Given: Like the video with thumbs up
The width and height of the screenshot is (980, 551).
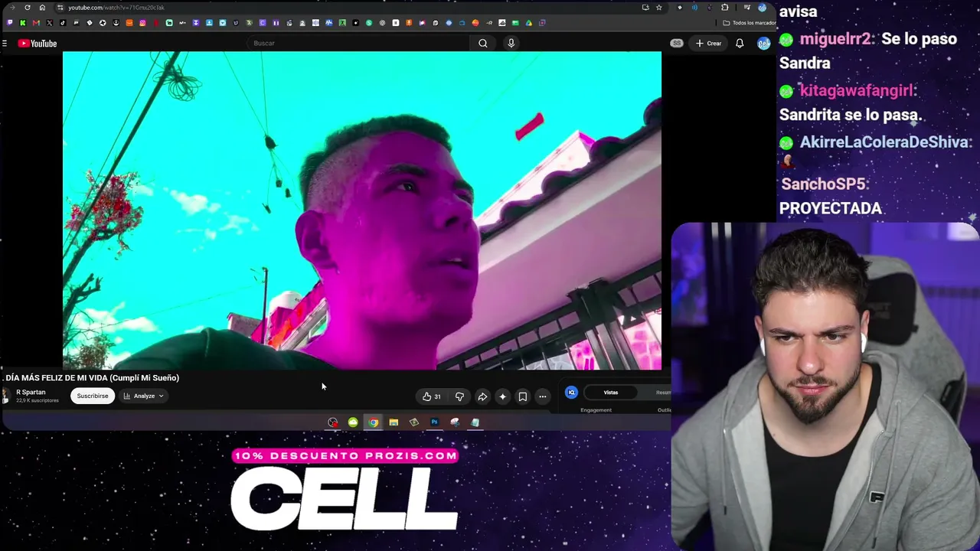Looking at the screenshot, I should (x=431, y=396).
